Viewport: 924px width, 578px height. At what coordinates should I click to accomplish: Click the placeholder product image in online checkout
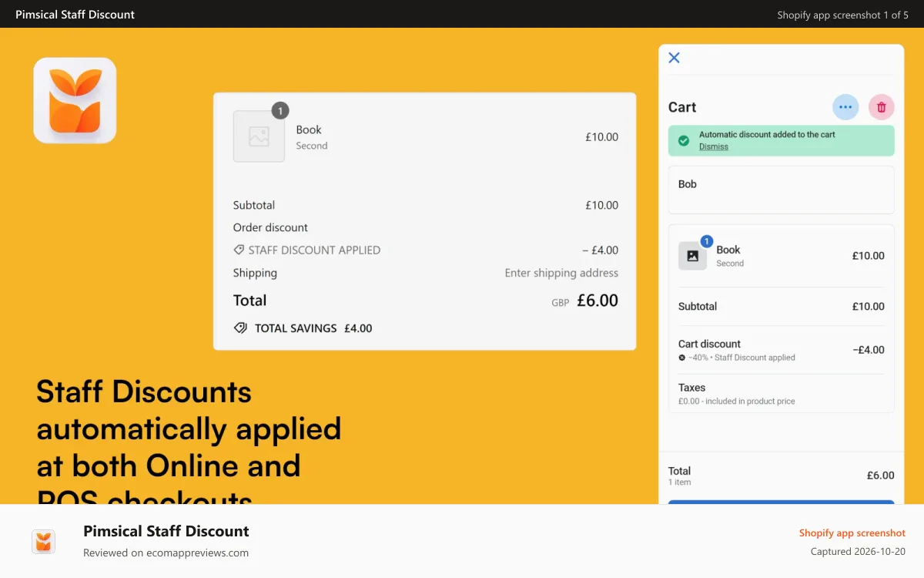(259, 136)
